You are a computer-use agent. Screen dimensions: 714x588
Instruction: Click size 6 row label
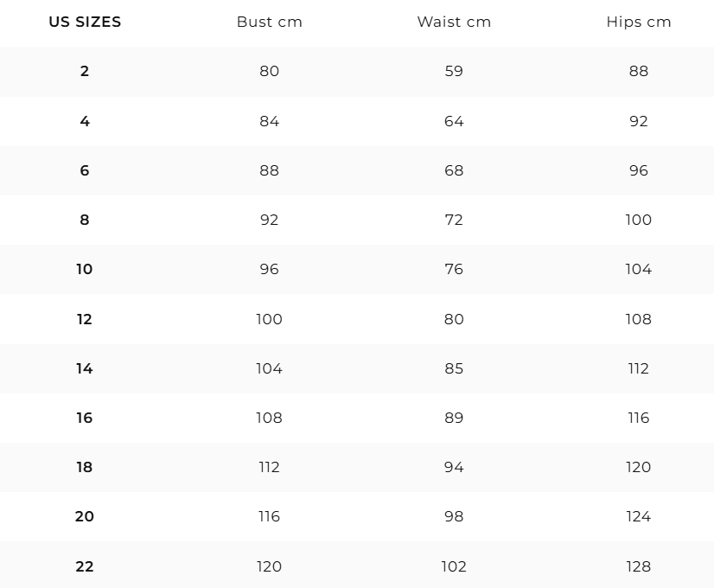[85, 170]
